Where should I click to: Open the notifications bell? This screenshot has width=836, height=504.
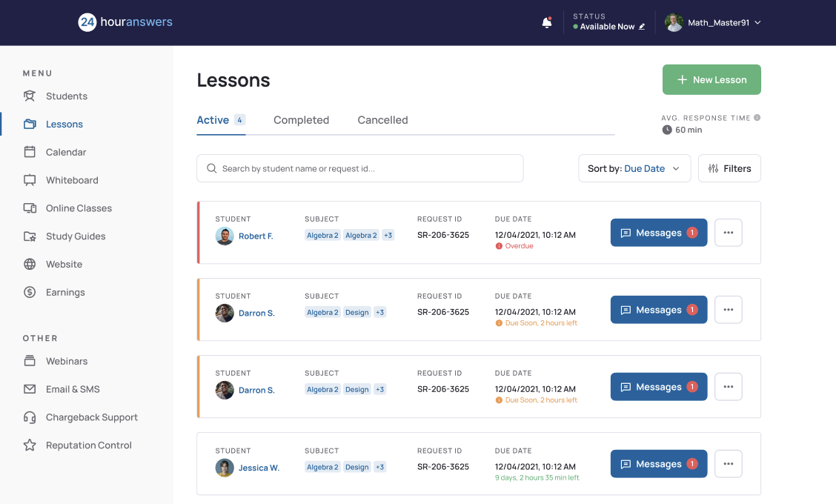click(x=546, y=22)
